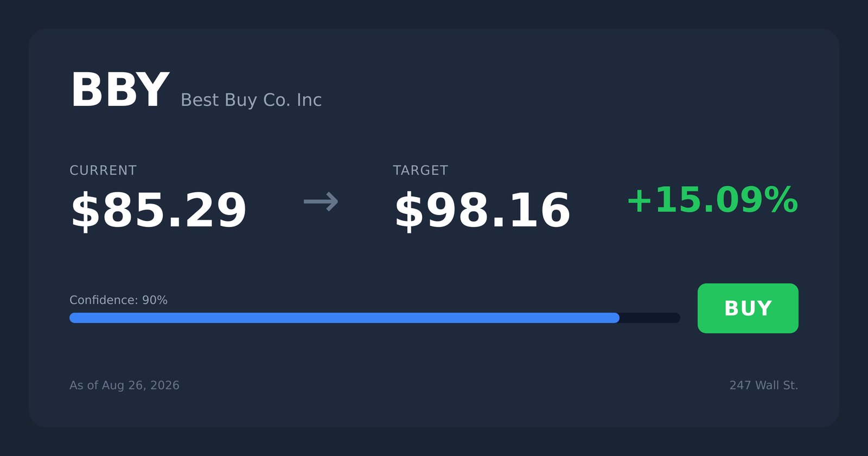Click the green +15.09% upside figure
The width and height of the screenshot is (868, 456).
(x=712, y=200)
